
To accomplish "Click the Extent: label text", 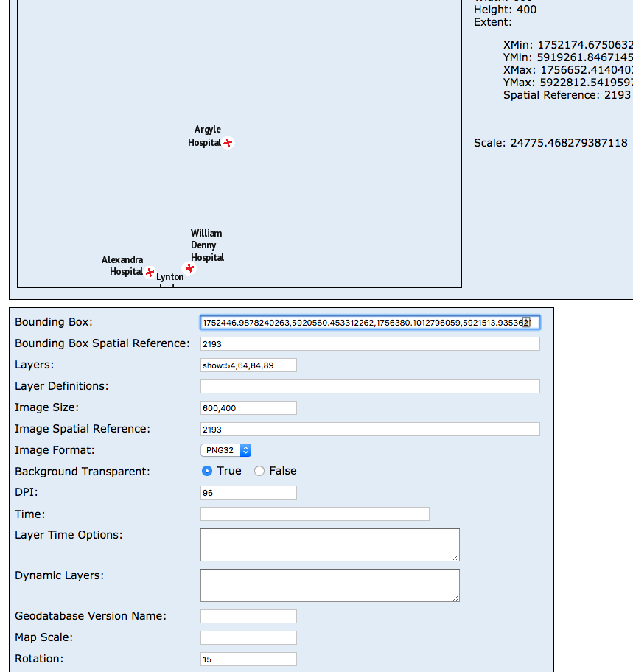I will coord(493,22).
